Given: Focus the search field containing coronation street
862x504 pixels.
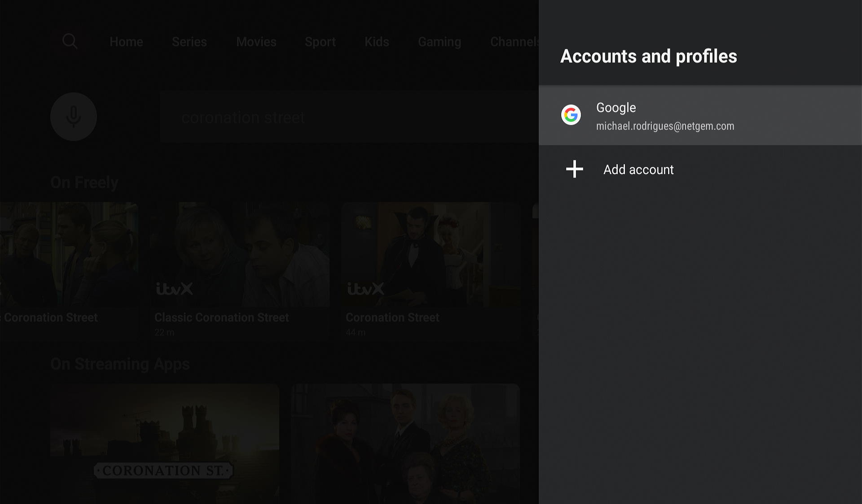Looking at the screenshot, I should point(349,117).
